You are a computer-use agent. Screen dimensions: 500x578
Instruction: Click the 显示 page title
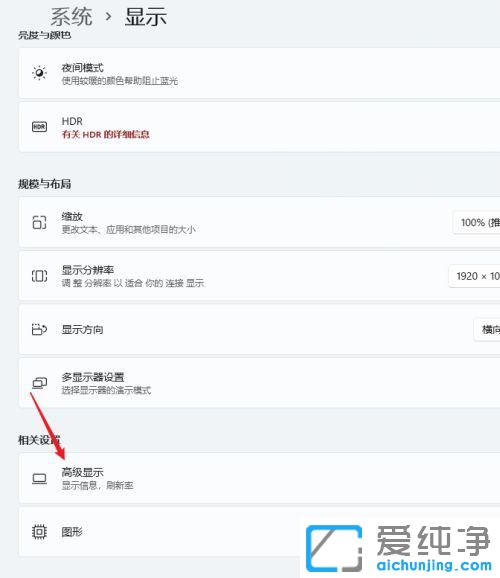(x=146, y=17)
